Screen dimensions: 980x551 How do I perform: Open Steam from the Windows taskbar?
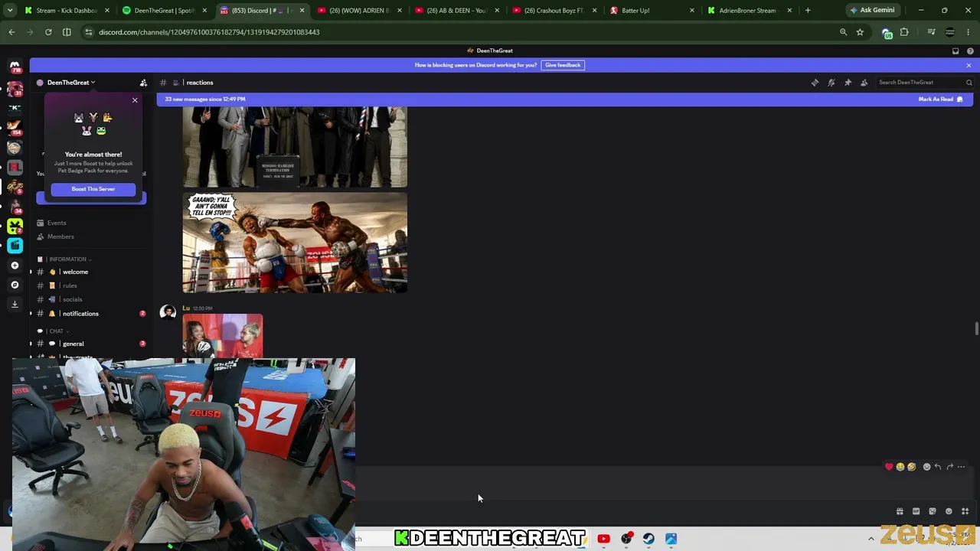(x=648, y=539)
